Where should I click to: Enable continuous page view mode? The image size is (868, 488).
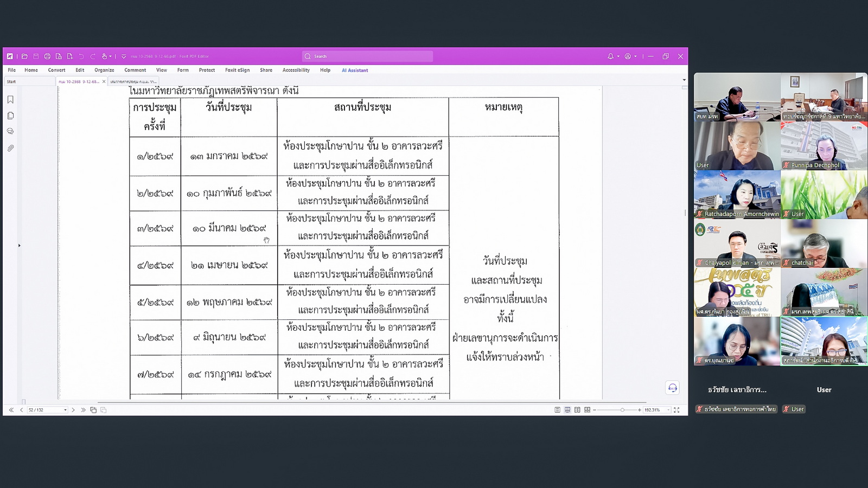click(567, 410)
